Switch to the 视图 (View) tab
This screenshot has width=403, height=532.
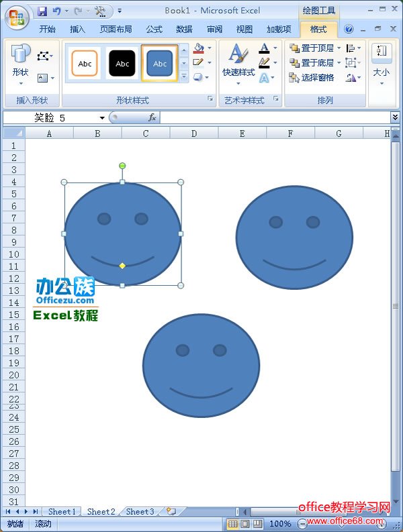point(244,30)
